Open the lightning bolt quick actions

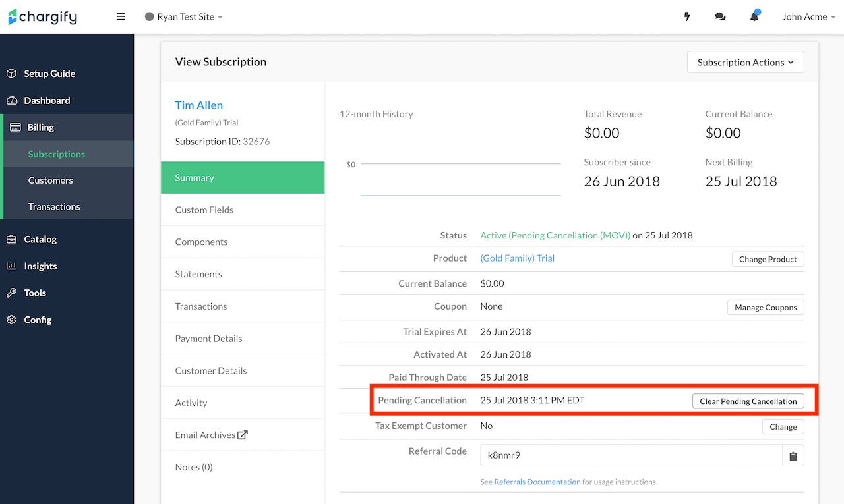tap(687, 16)
